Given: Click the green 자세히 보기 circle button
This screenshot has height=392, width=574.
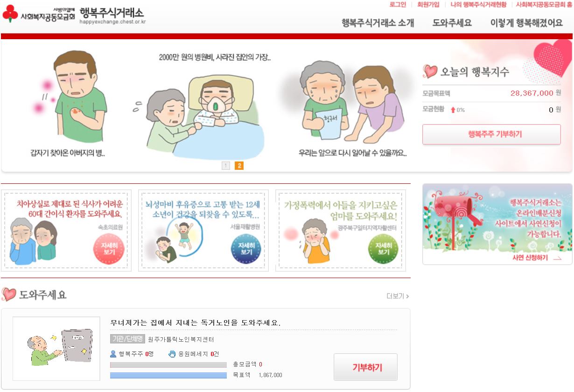Looking at the screenshot, I should tap(383, 249).
